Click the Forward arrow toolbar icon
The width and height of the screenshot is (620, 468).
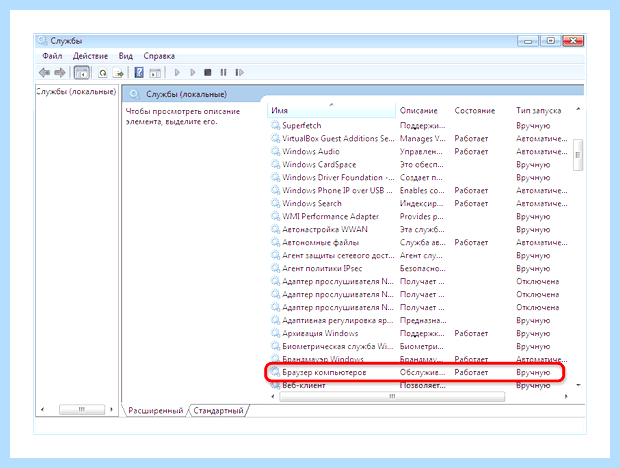coord(60,72)
